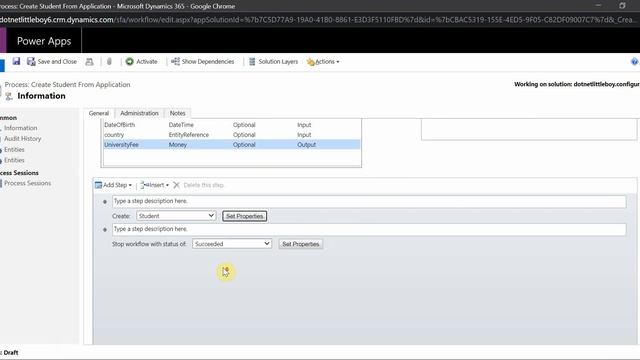Screen dimensions: 640x360
Task: Open the Actions dropdown menu
Action: coord(323,62)
